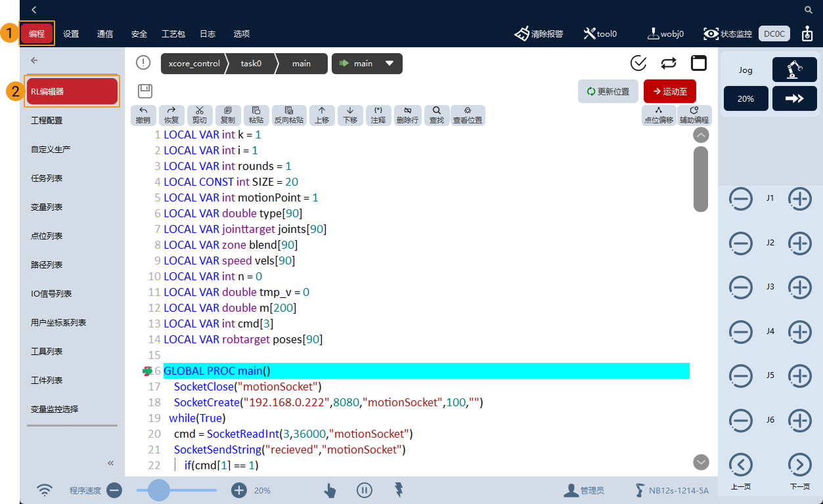Image resolution: width=823 pixels, height=504 pixels.
Task: Click the window layout square icon
Action: click(x=699, y=63)
